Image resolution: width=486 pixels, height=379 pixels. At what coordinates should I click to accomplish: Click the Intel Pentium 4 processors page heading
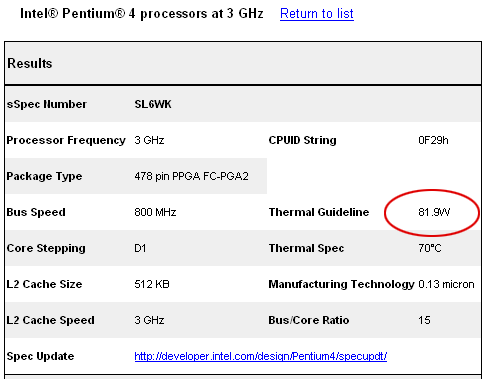[142, 14]
